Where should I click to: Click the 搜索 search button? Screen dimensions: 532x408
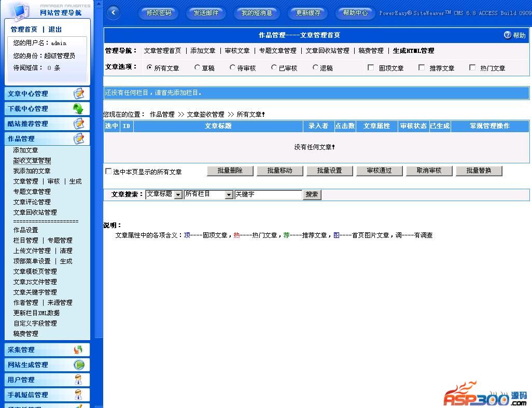point(312,194)
